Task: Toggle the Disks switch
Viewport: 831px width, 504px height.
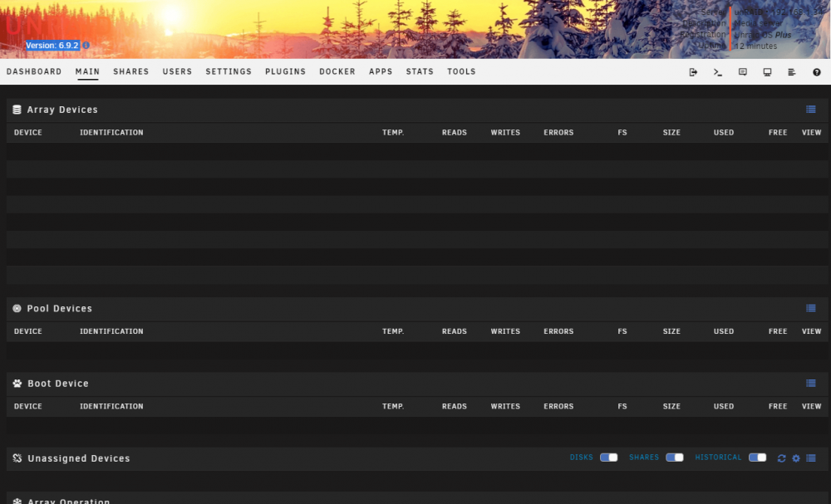Action: point(608,458)
